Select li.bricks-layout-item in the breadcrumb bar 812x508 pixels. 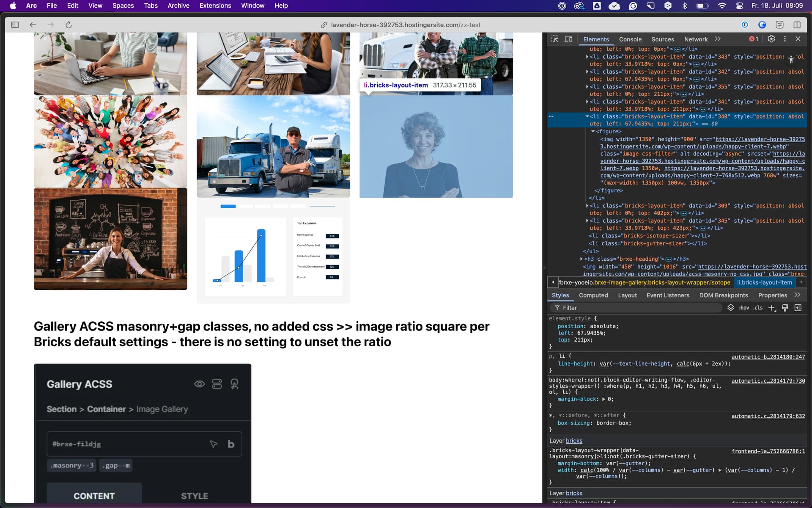tap(764, 282)
